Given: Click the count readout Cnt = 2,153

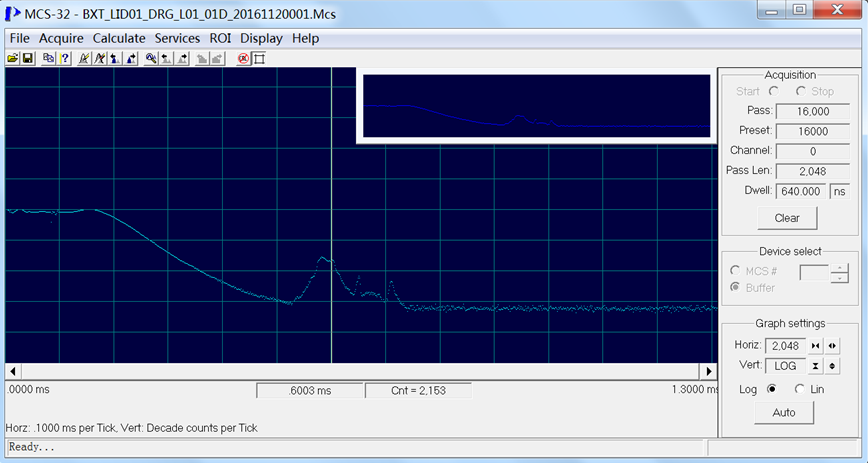Looking at the screenshot, I should [x=418, y=390].
